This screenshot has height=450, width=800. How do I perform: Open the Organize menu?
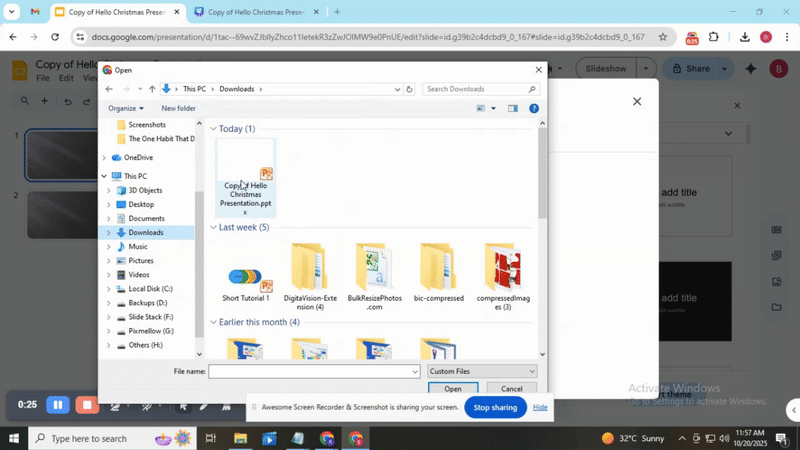pyautogui.click(x=126, y=108)
